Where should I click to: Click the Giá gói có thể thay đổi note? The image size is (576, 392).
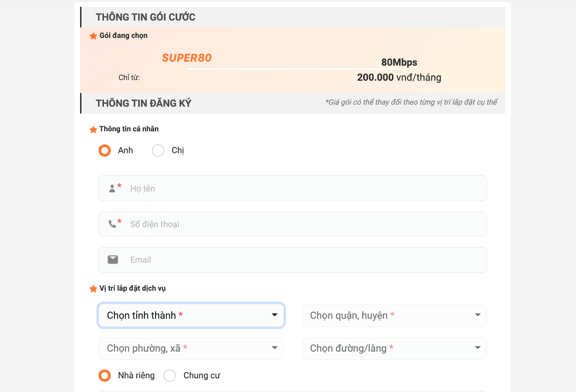pos(411,102)
